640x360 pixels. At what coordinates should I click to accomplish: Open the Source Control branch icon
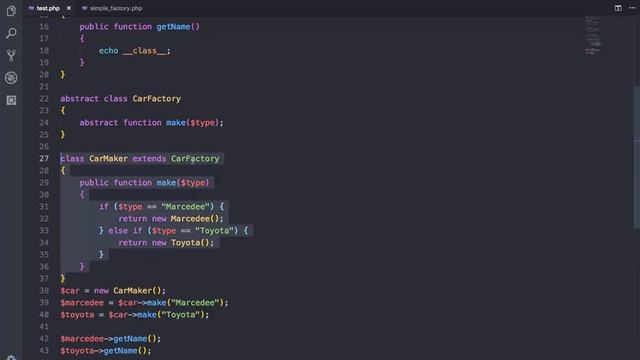tap(11, 55)
